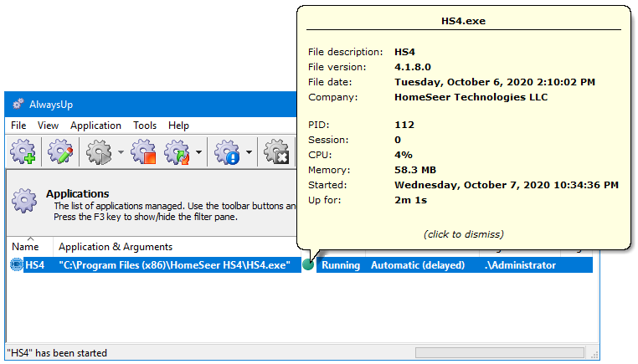Click the Running state cell
This screenshot has height=364, width=638.
point(341,265)
